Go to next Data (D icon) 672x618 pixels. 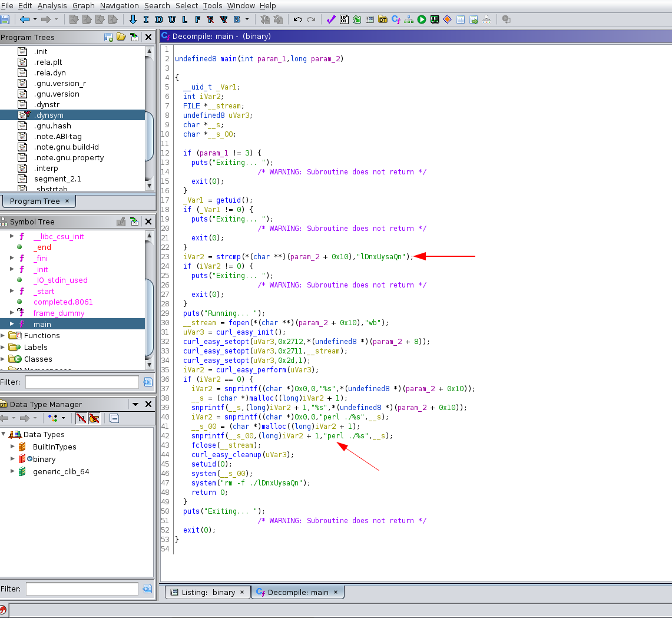pos(159,19)
